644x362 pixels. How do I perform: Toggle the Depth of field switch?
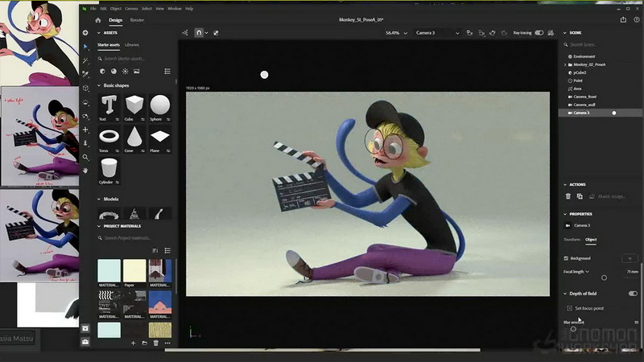[x=633, y=294]
